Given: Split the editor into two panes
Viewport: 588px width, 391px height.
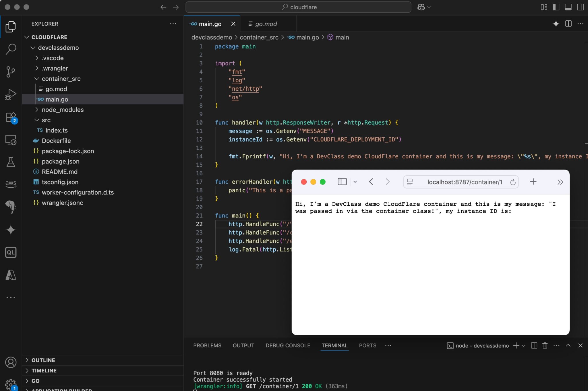Looking at the screenshot, I should 568,24.
